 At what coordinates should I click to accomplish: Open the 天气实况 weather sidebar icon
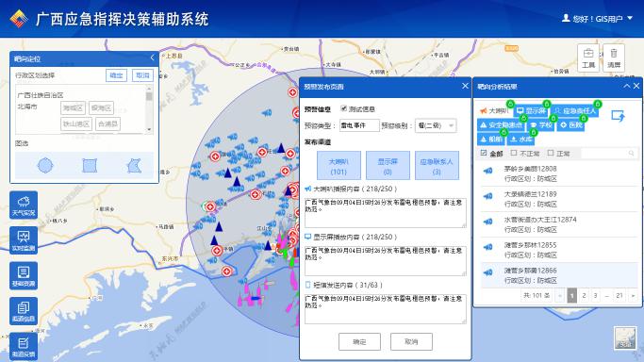24,205
